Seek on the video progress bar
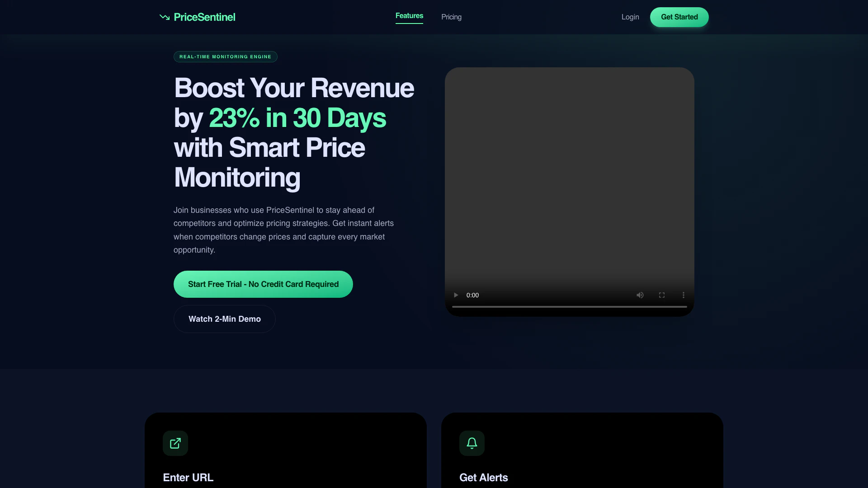Image resolution: width=868 pixels, height=488 pixels. [569, 307]
